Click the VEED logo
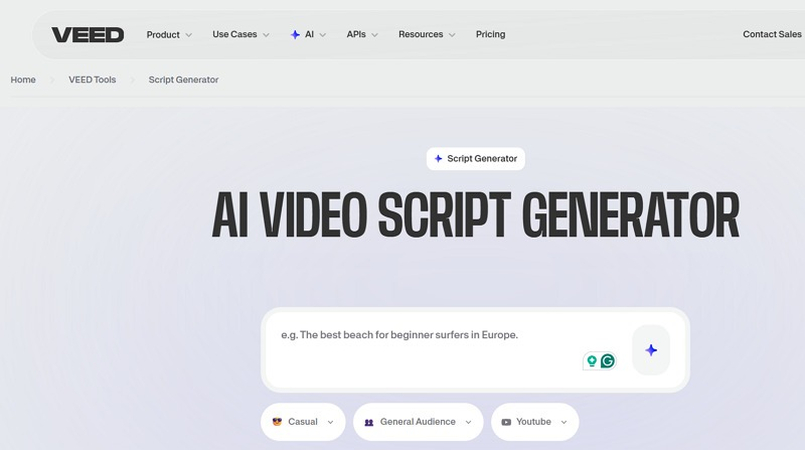This screenshot has width=805, height=450. [88, 35]
